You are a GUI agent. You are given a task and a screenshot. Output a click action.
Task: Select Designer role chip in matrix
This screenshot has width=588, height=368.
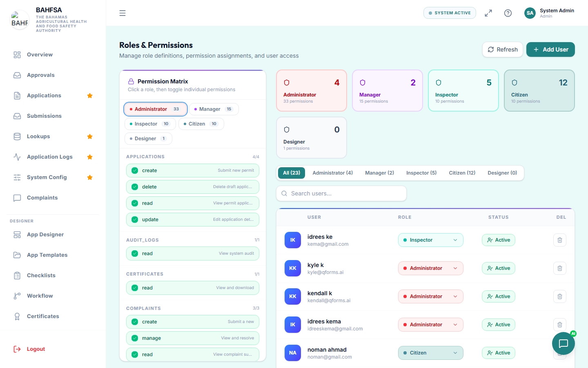coord(148,139)
